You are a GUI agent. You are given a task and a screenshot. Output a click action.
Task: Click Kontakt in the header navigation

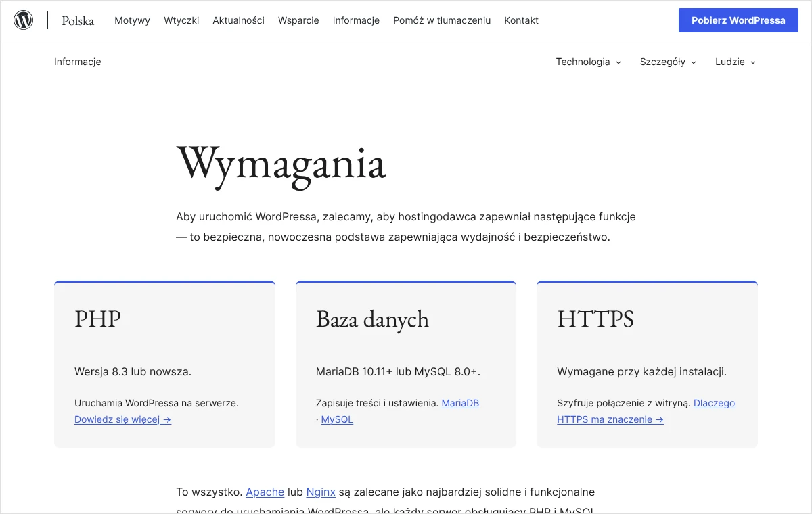521,20
